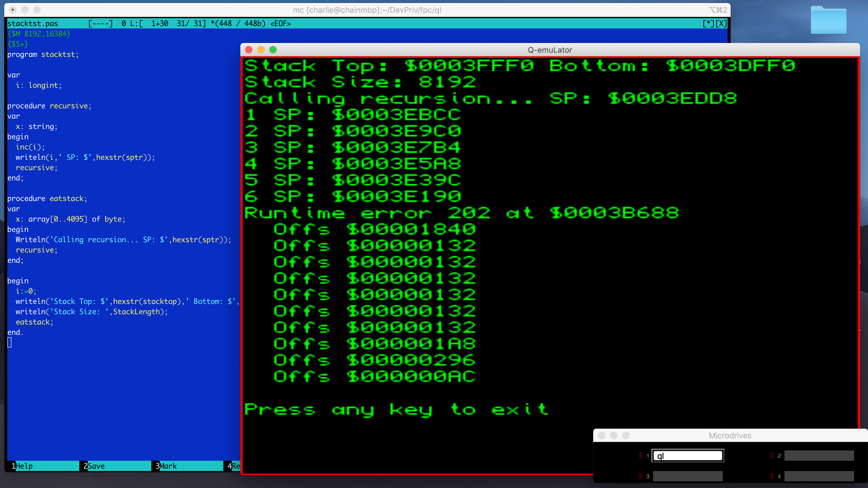
Task: Click the 'eatstack;' call in main block
Action: (x=35, y=322)
